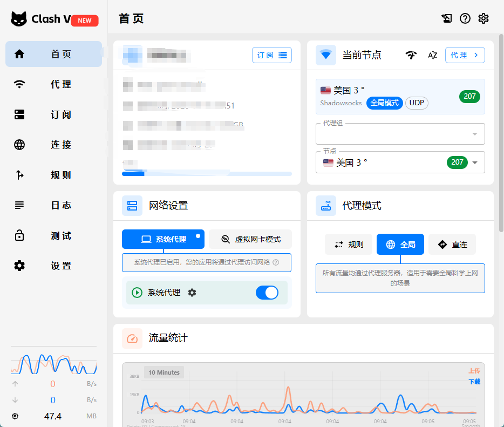Click the Clash cat logo
The image size is (504, 427).
click(x=19, y=19)
